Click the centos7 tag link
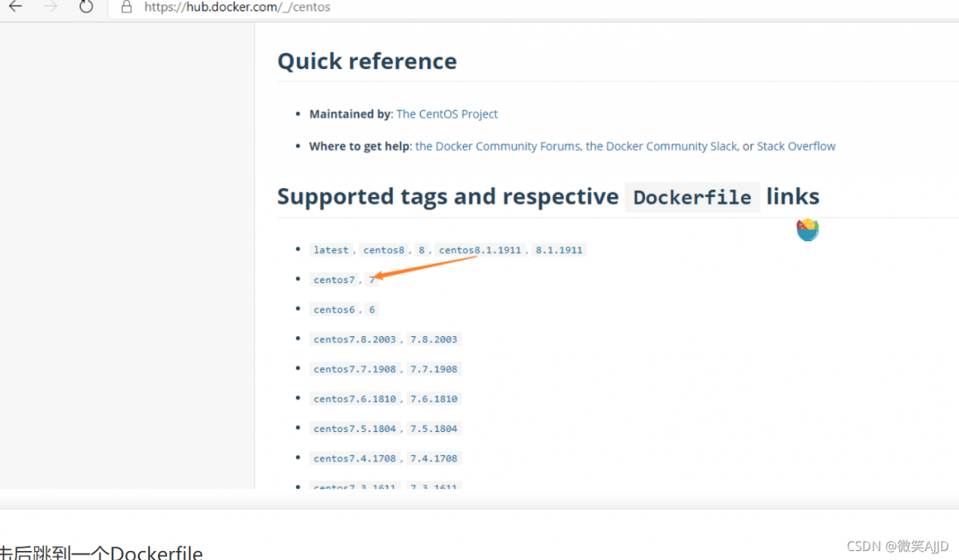Viewport: 959px width, 560px height. (334, 279)
